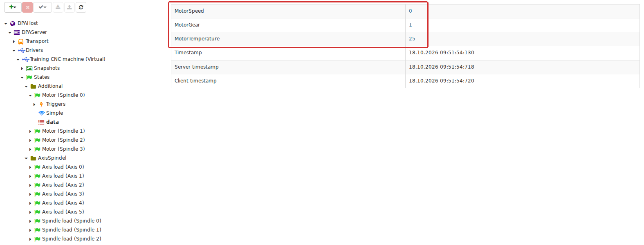
Task: Click the Training CNC machine driver icon
Action: pyautogui.click(x=26, y=60)
